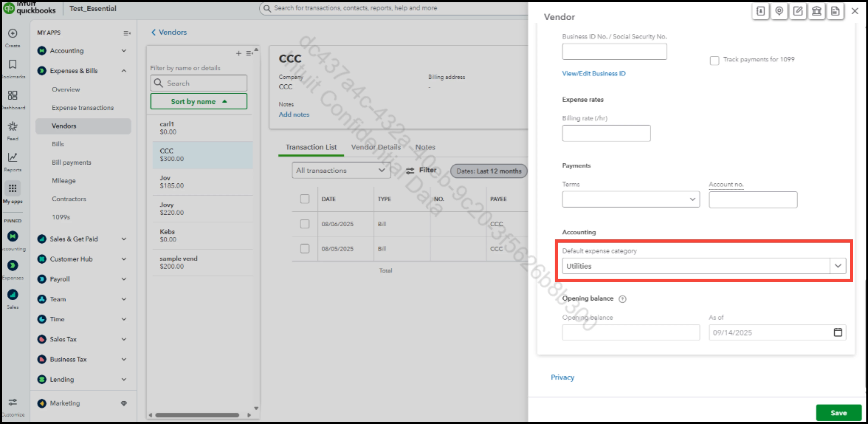Viewport: 868px width, 424px height.
Task: Click pinned Sales icon in left rail
Action: [x=13, y=294]
